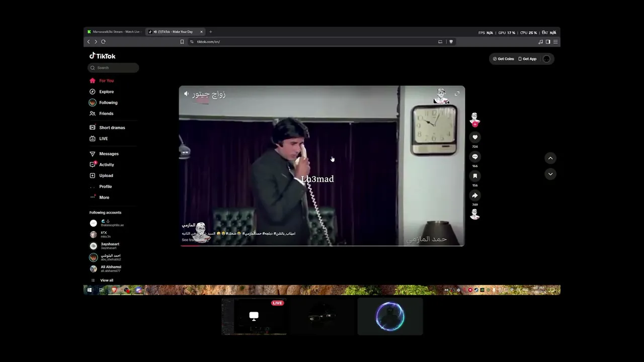
Task: Close the TikTok browser tab
Action: coord(201,32)
